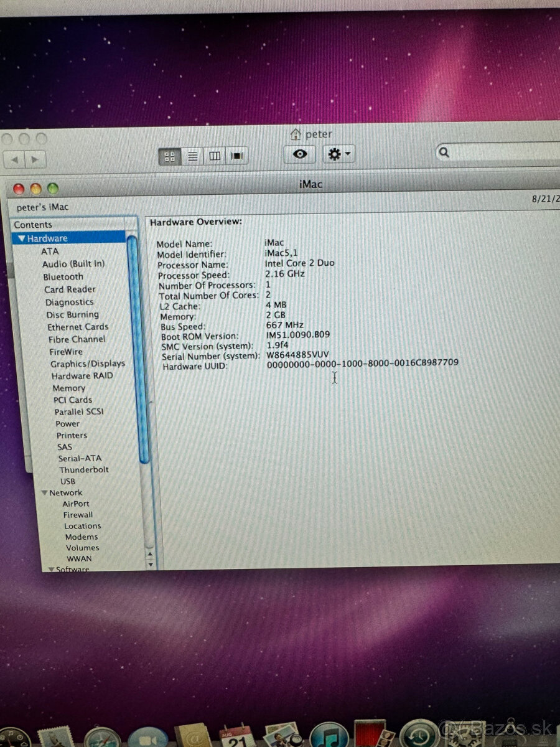Open the AirPort network item
Screen dimensions: 560x747
76,503
